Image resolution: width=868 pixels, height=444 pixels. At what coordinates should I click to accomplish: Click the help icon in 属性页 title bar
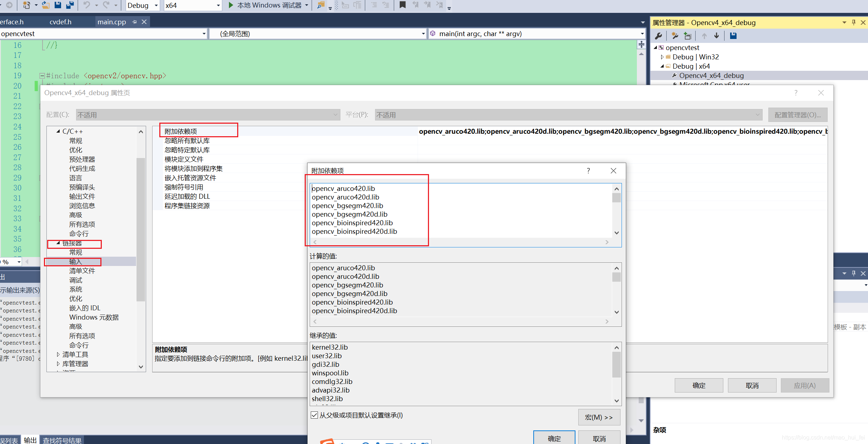[796, 93]
